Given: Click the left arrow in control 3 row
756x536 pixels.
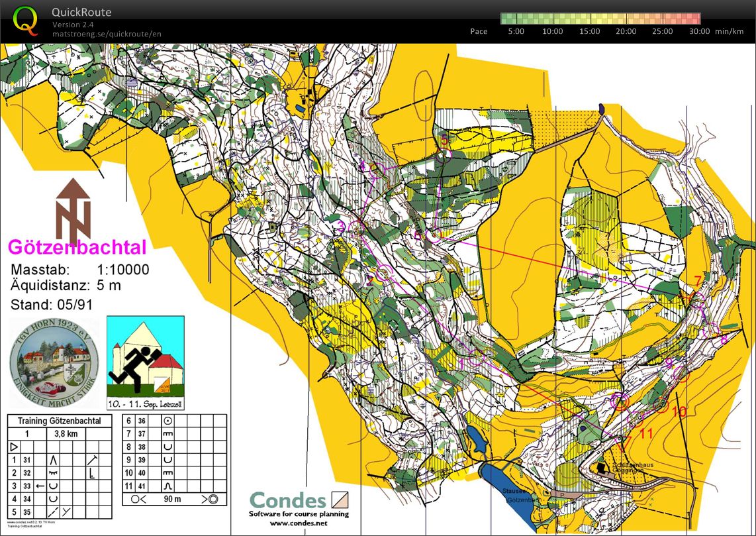Looking at the screenshot, I should click(40, 486).
